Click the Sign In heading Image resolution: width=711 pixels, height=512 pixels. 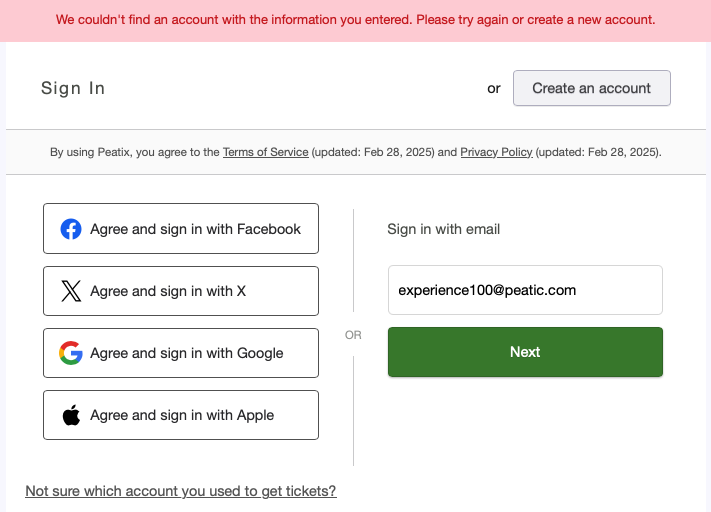click(73, 88)
